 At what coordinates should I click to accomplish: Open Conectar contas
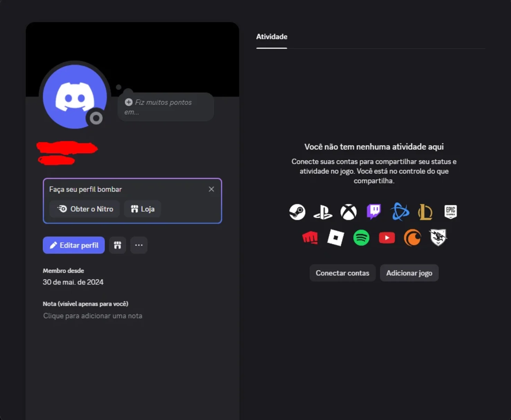[343, 273]
